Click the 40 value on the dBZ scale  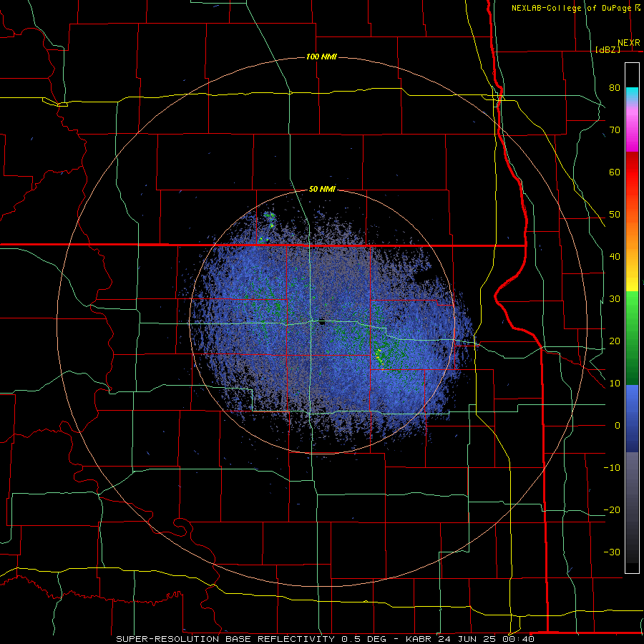tap(615, 257)
